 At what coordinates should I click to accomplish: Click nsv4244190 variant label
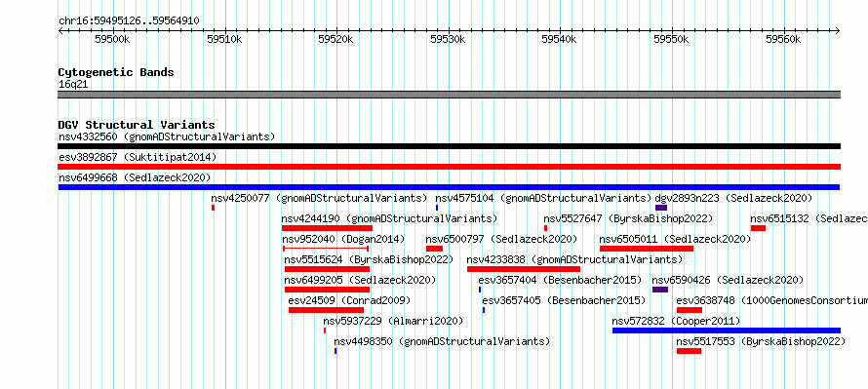389,218
